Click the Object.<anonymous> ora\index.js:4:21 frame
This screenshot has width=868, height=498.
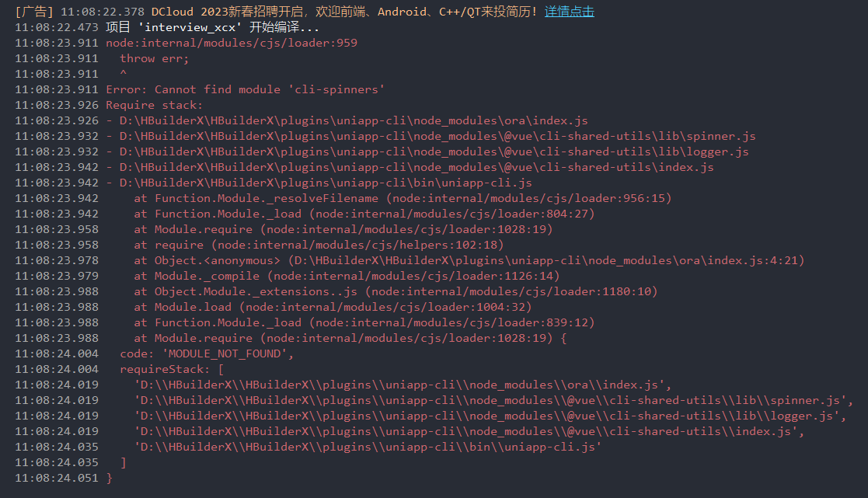pyautogui.click(x=469, y=260)
